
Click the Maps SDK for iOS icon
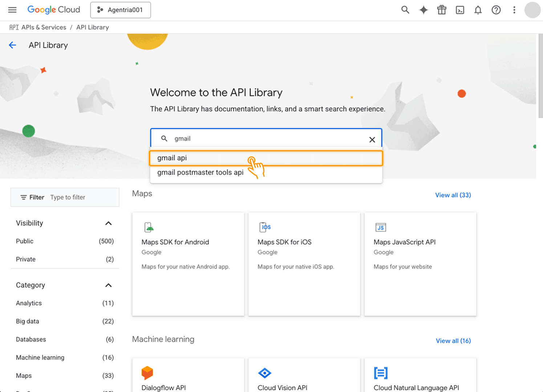265,227
